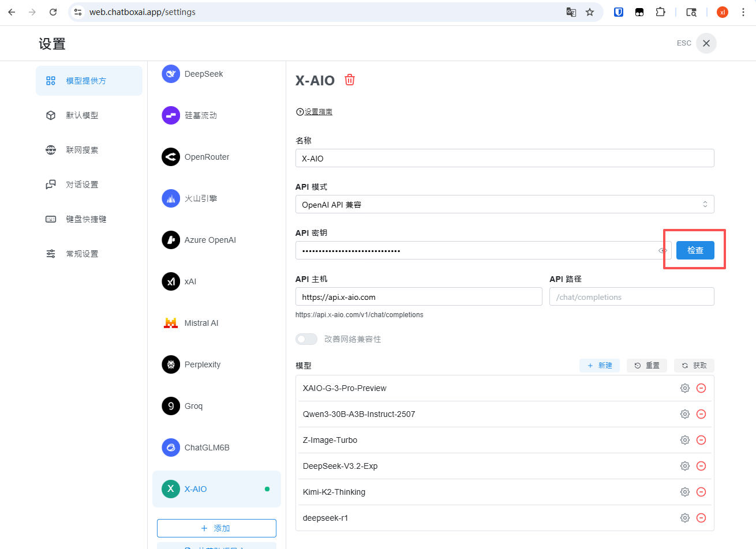Open 常规设置 settings section
Viewport: 756px width, 549px height.
point(89,254)
